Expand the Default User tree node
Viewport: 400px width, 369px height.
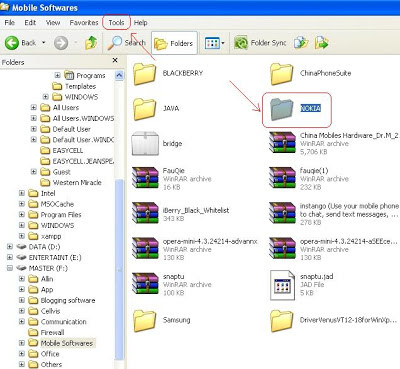tap(33, 129)
